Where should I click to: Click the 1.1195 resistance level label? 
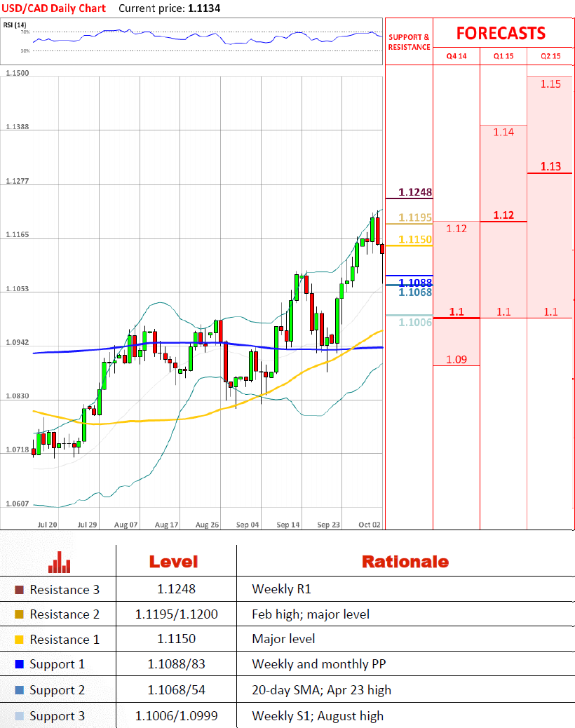(415, 217)
